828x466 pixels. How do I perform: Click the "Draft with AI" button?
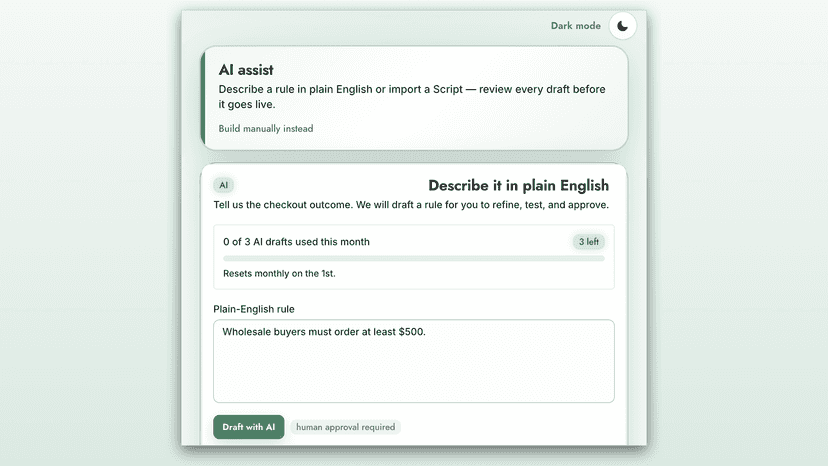click(249, 427)
